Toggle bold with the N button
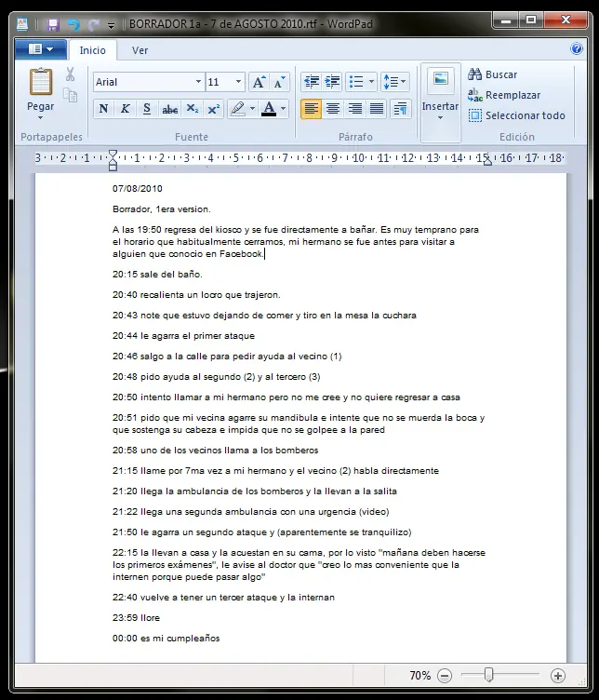This screenshot has width=599, height=700. tap(103, 109)
